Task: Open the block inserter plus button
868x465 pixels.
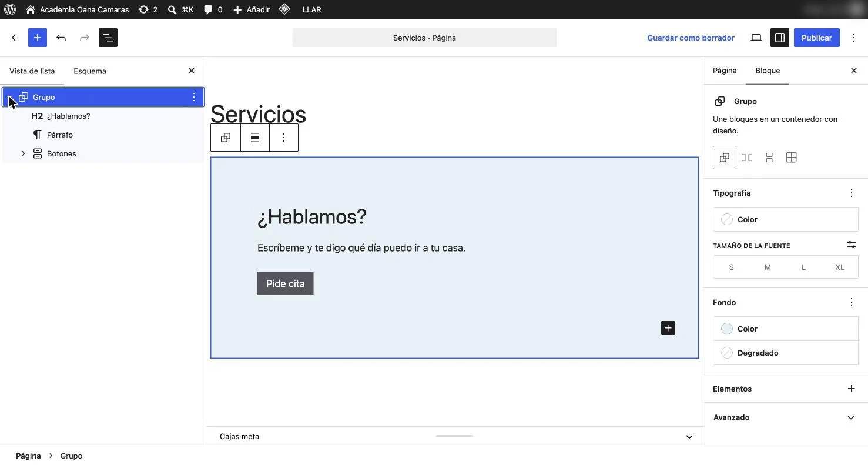Action: pos(38,38)
